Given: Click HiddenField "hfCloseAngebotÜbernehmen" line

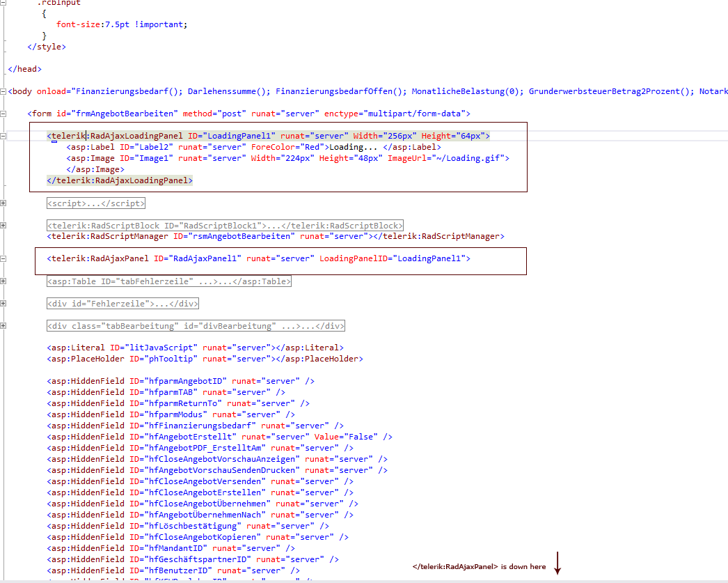Looking at the screenshot, I should click(203, 504).
